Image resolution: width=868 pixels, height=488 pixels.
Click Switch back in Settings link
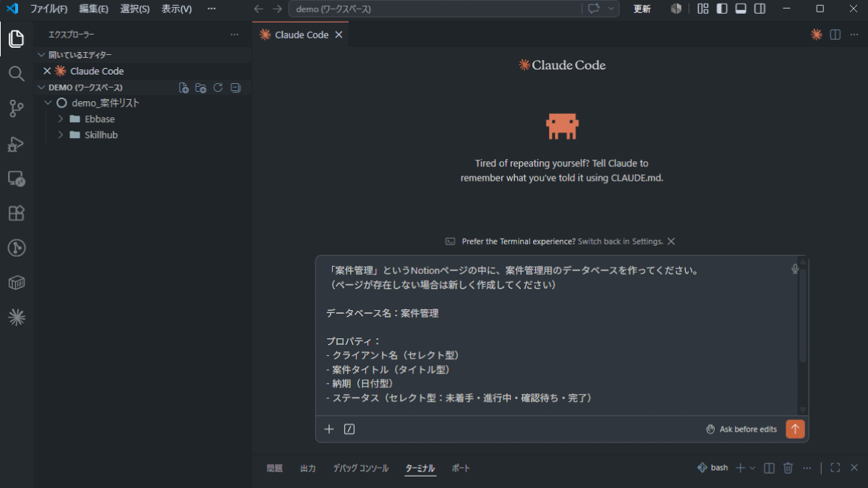[620, 241]
